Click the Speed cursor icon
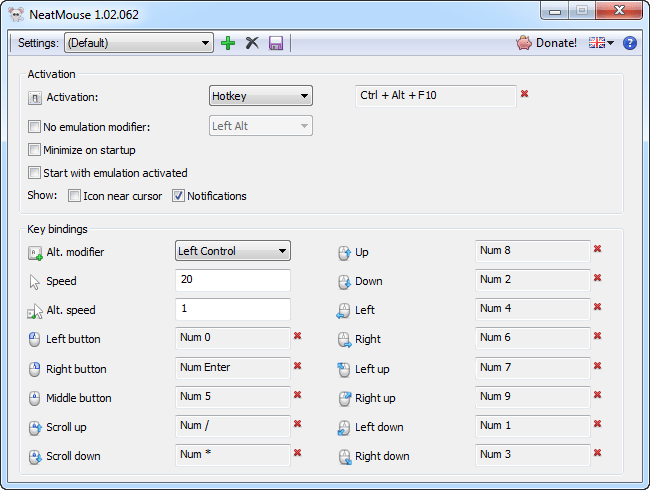 click(x=34, y=281)
